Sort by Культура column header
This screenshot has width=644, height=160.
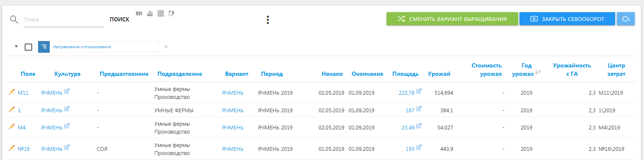(x=67, y=74)
